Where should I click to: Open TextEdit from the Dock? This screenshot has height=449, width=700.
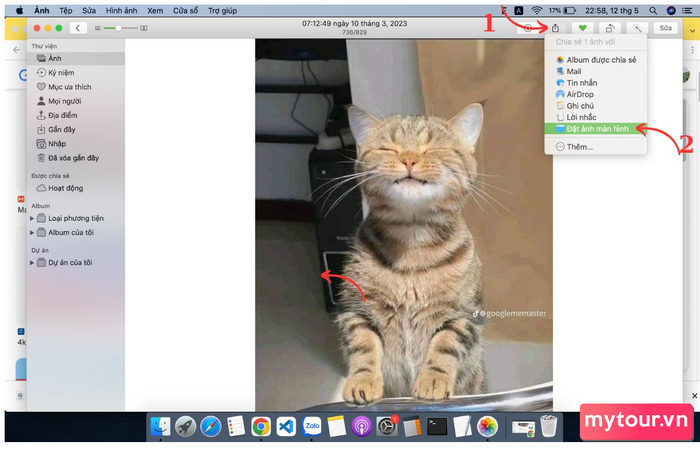pos(462,427)
